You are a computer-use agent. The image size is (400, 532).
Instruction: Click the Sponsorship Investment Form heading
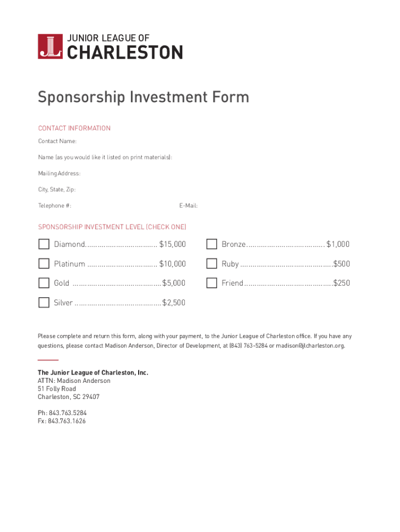click(143, 97)
